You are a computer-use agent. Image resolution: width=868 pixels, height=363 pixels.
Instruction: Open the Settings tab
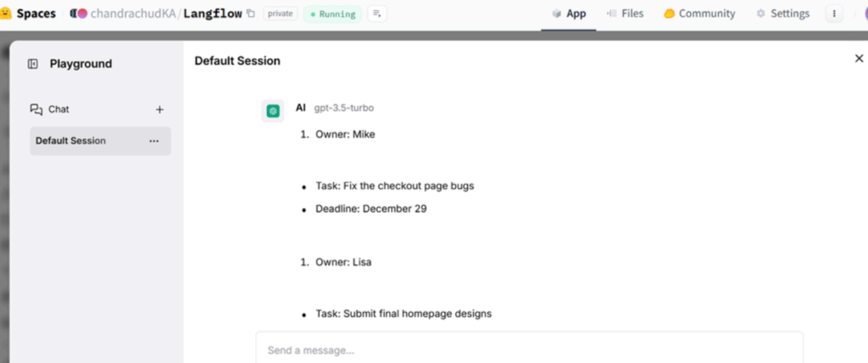(x=782, y=14)
